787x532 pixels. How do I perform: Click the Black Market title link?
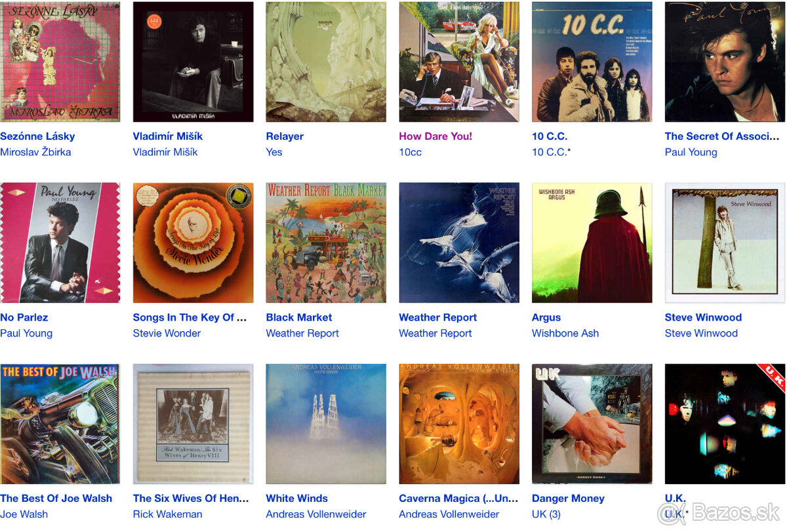299,317
